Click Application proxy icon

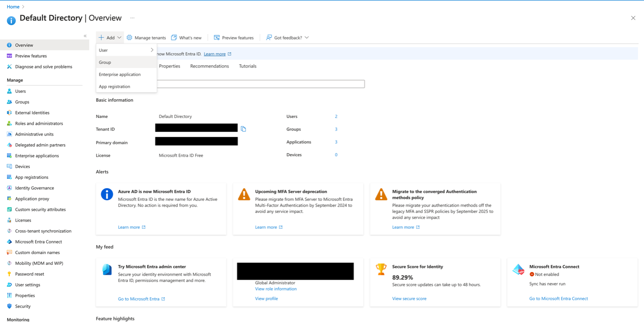click(9, 199)
